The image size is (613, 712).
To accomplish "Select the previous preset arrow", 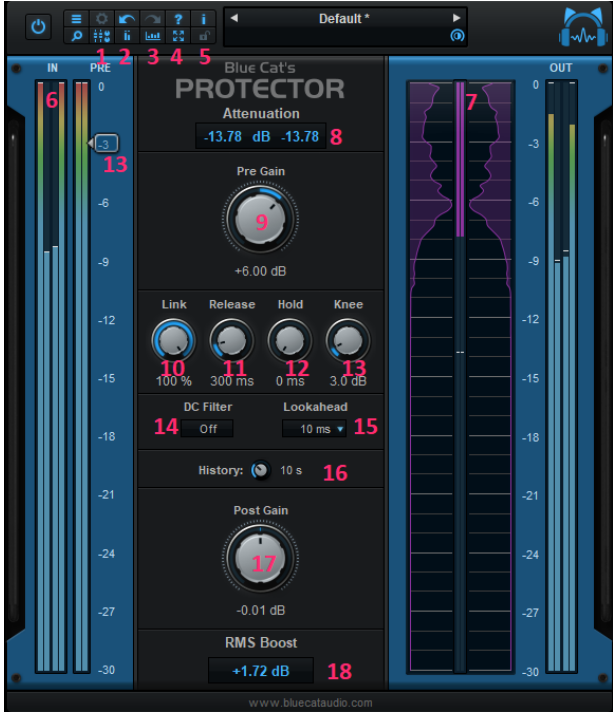I will [234, 18].
